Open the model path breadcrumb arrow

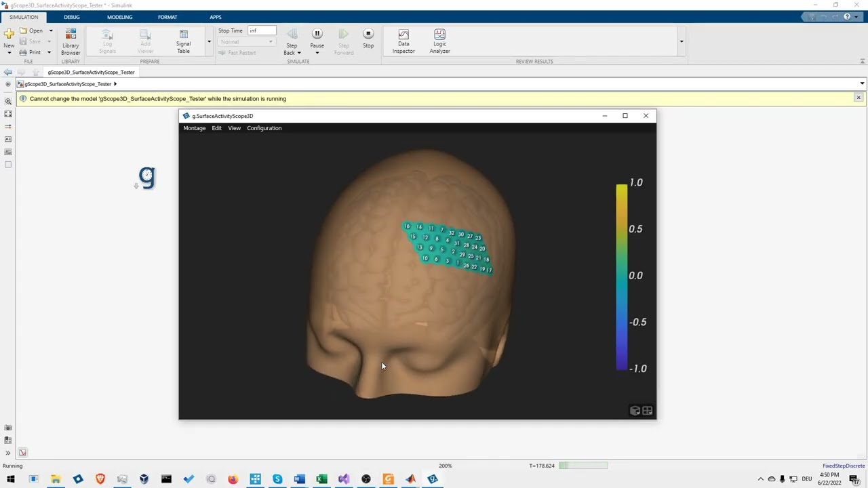pyautogui.click(x=115, y=84)
